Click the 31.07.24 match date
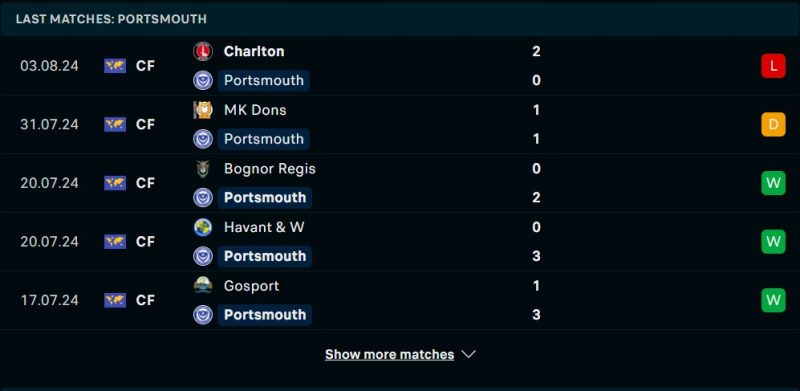Screen dimensions: 800x391 click(49, 125)
